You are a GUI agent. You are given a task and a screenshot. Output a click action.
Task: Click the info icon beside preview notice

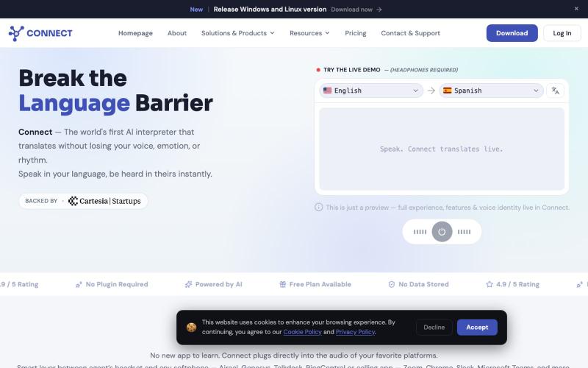(x=319, y=208)
